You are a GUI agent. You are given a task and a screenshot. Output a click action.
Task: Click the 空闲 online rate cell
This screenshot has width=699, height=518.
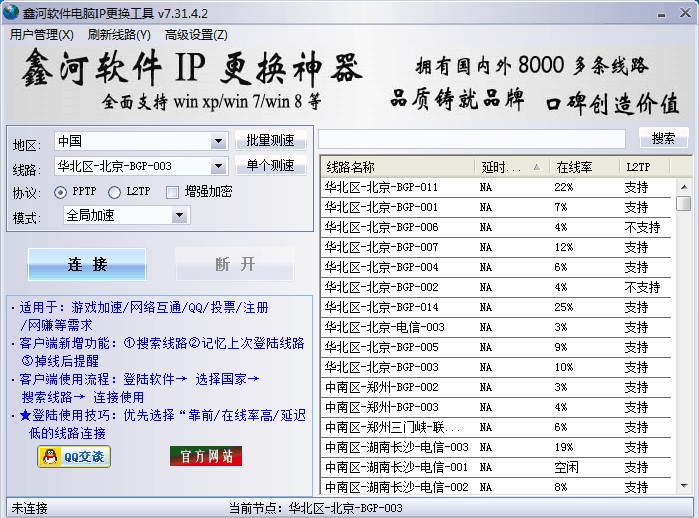coord(567,467)
